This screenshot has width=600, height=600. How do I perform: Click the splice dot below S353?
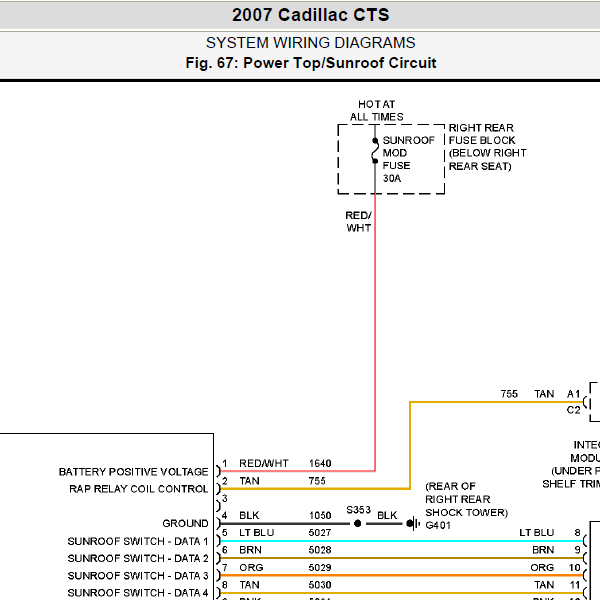coord(357,523)
